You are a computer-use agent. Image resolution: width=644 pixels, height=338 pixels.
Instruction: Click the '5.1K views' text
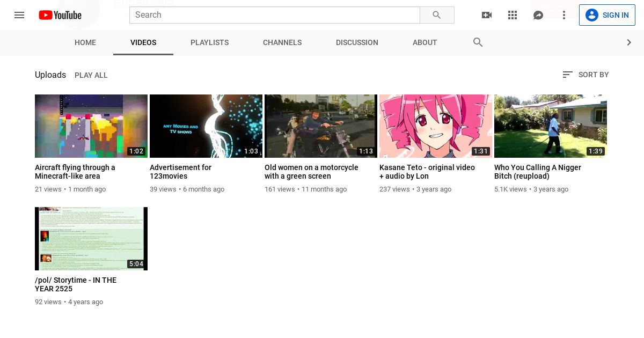click(x=510, y=189)
